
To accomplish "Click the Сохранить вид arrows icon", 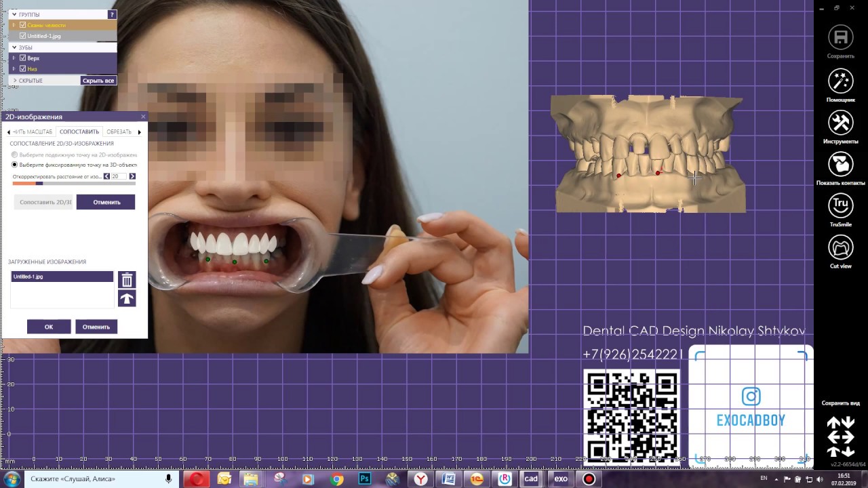I will tap(840, 436).
